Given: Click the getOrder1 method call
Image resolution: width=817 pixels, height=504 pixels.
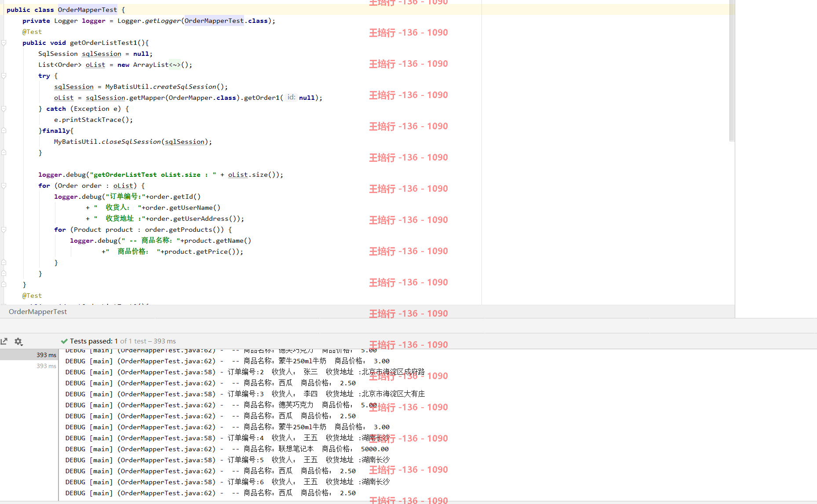Looking at the screenshot, I should [x=262, y=98].
